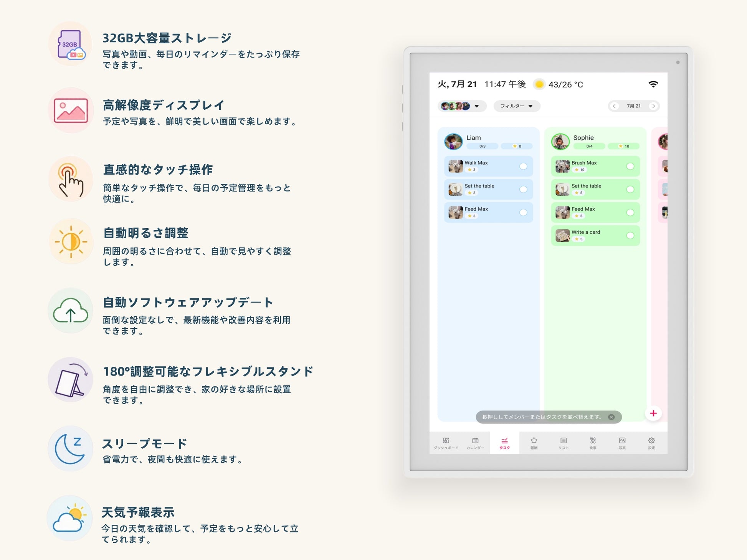
Task: Open the 食事 meals fork icon
Action: point(593,443)
